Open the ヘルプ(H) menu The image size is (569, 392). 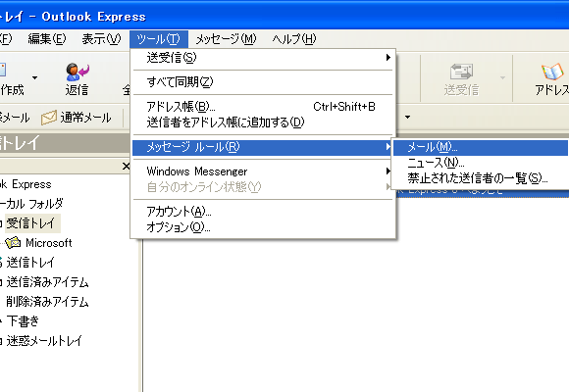pos(294,39)
